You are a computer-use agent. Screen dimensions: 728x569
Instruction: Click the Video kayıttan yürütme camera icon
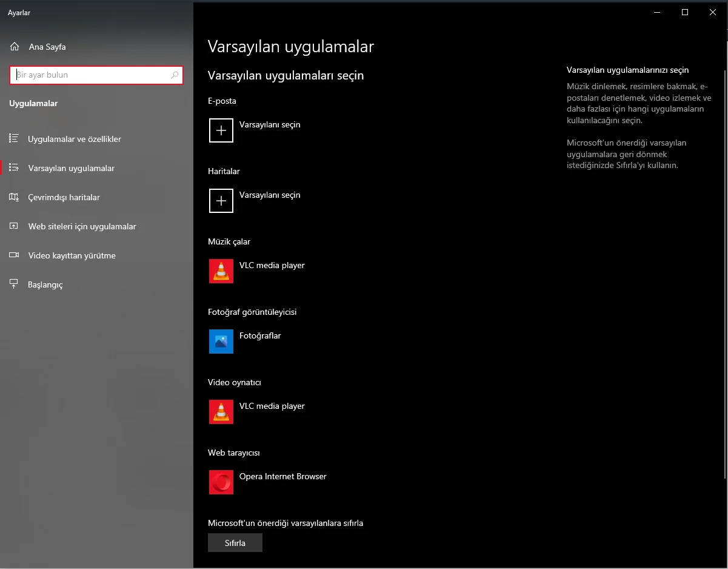tap(15, 255)
